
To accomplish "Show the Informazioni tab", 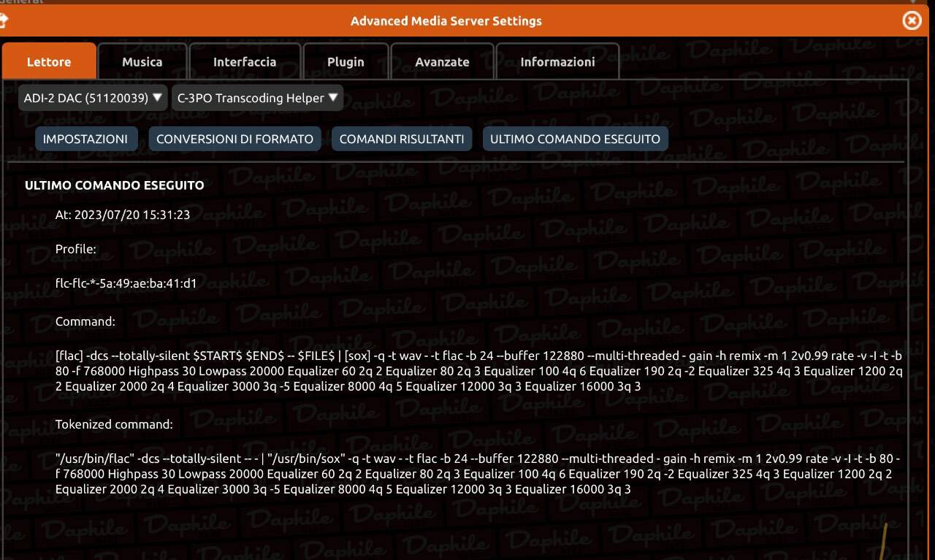I will click(557, 61).
